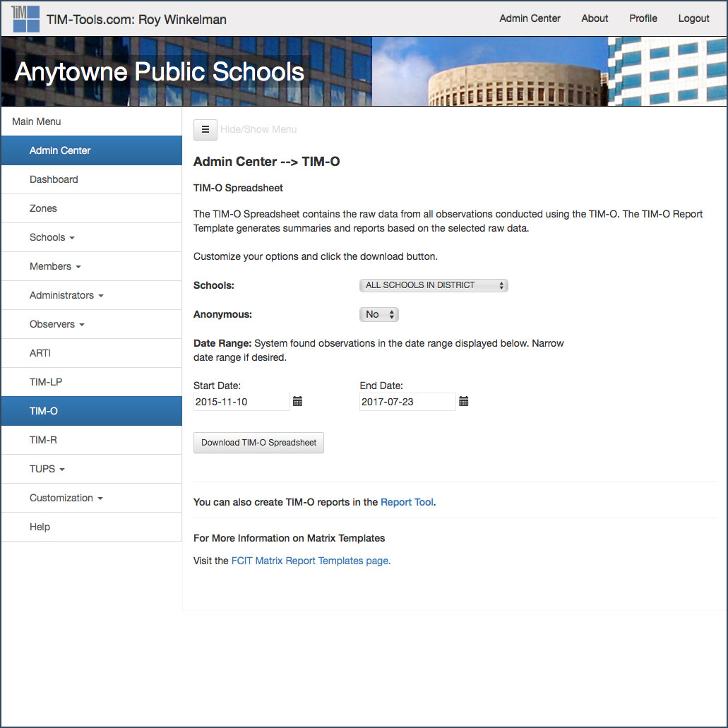Viewport: 728px width, 728px height.
Task: Click the TIM logo icon
Action: point(25,18)
